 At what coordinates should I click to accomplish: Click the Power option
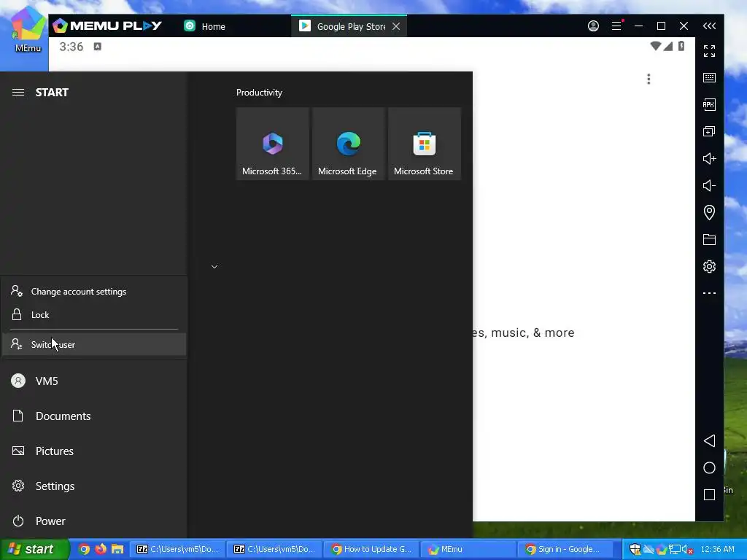point(94,521)
